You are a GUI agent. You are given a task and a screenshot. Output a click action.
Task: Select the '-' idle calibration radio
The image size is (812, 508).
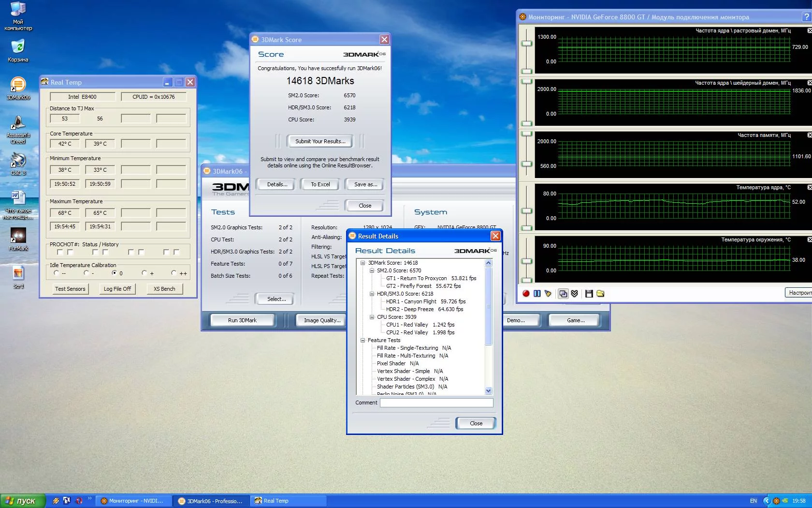pos(86,273)
